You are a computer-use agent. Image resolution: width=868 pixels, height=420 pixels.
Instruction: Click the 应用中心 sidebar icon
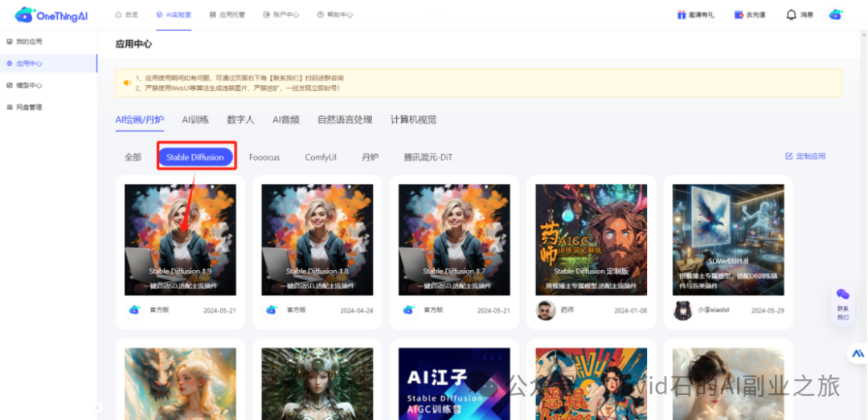pyautogui.click(x=9, y=63)
